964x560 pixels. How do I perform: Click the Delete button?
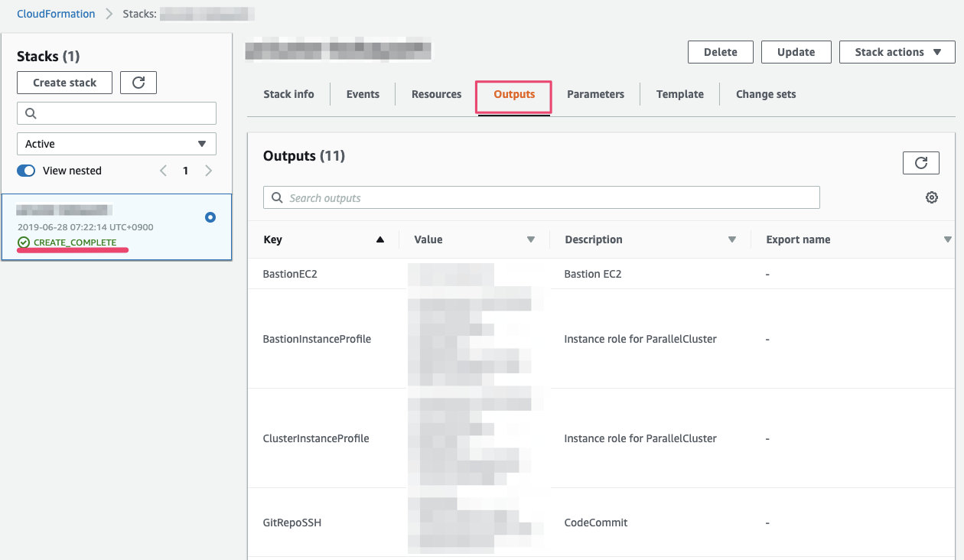coord(720,52)
